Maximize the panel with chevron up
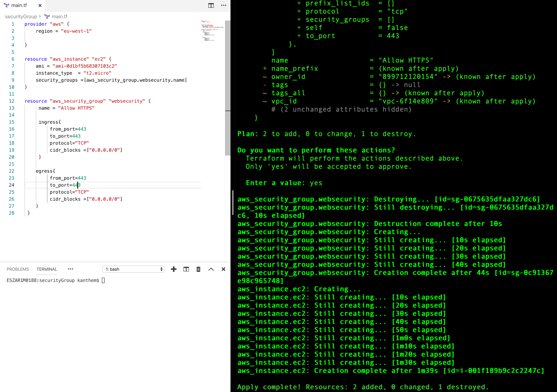 [211, 269]
